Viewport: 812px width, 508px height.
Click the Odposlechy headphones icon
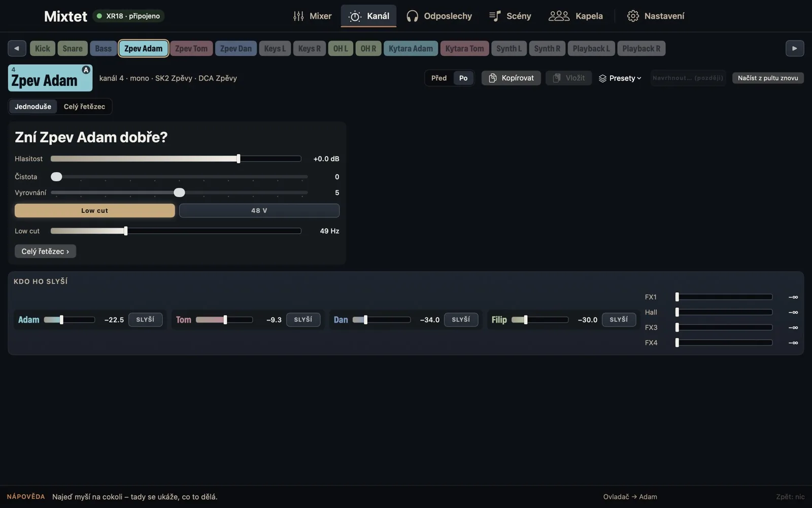(412, 16)
